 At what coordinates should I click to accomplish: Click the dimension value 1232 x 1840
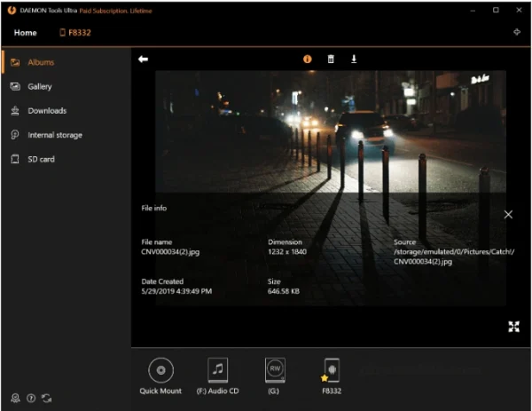coord(287,252)
